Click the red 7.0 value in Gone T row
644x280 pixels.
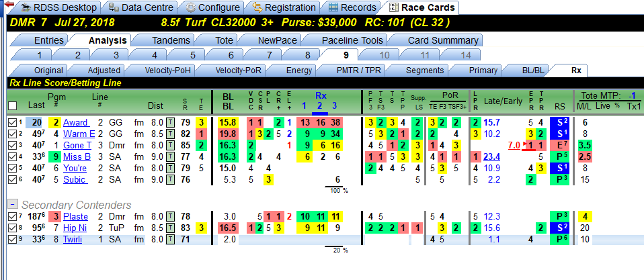[x=515, y=145]
